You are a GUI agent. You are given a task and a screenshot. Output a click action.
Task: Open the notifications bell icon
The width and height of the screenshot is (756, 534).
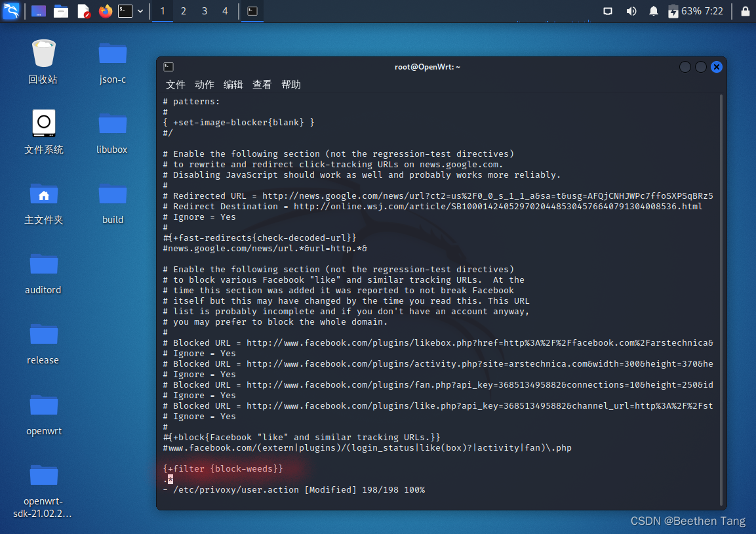pyautogui.click(x=653, y=11)
